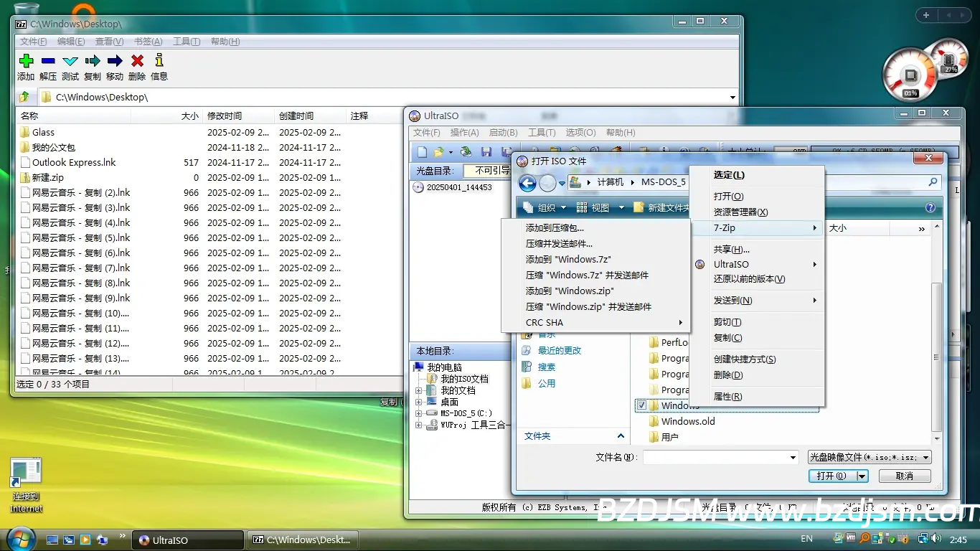Switch to UltraISO taskbar button
The width and height of the screenshot is (980, 551).
[189, 540]
